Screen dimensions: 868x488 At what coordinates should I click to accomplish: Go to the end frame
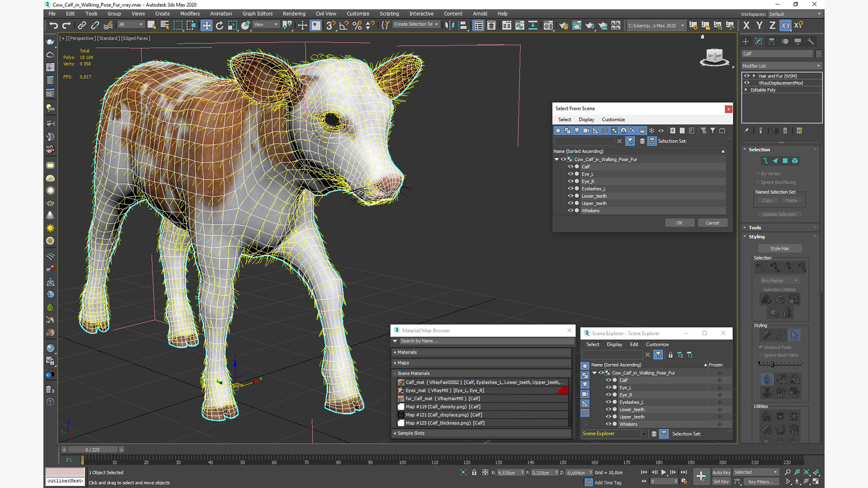pos(684,472)
